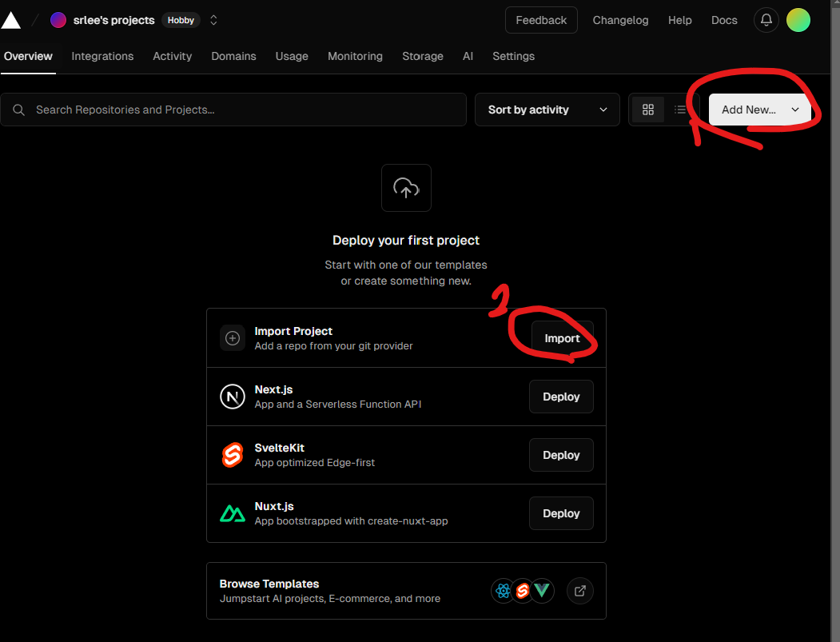840x642 pixels.
Task: Focus the Search Repositories and Projects field
Action: coord(233,110)
